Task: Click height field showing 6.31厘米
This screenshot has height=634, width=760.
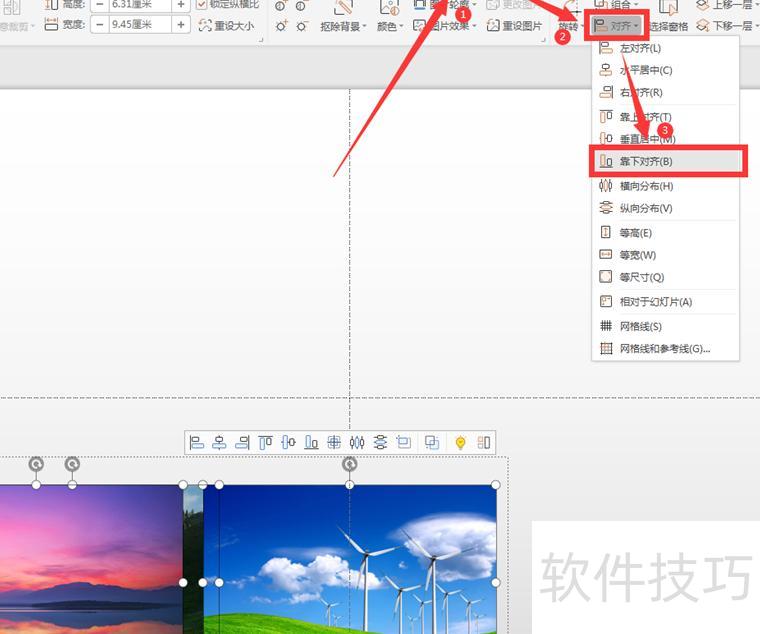Action: point(140,5)
